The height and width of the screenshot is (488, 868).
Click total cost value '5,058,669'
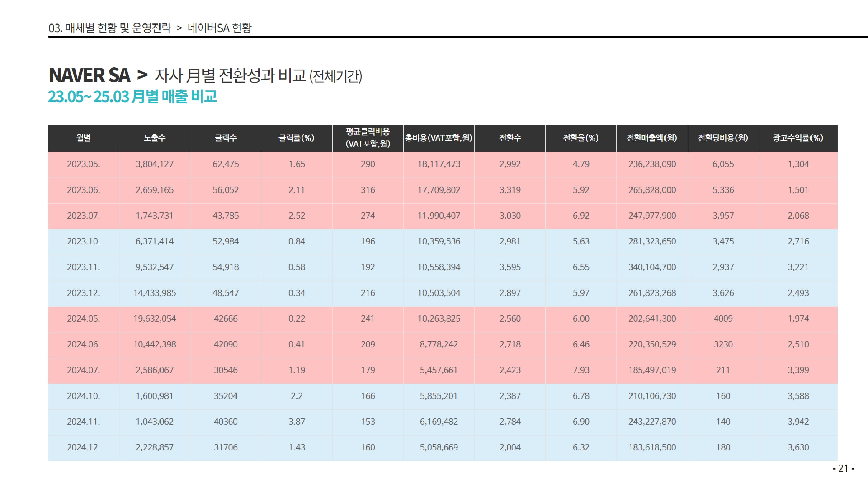pyautogui.click(x=439, y=448)
